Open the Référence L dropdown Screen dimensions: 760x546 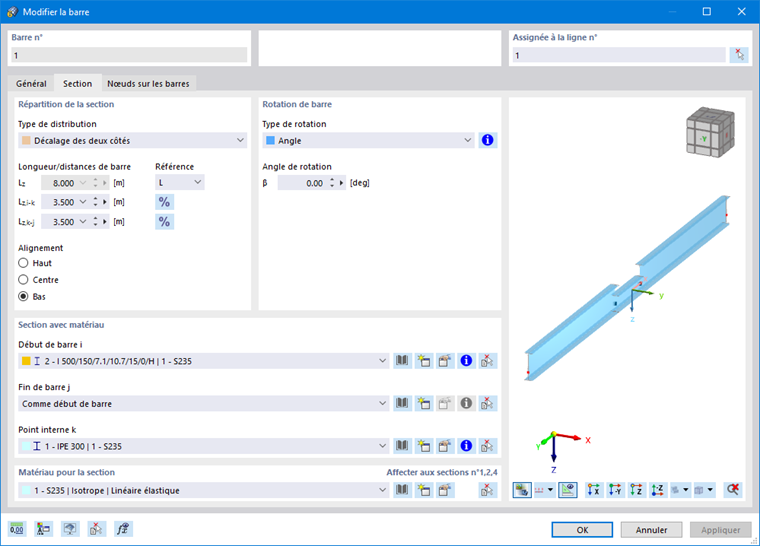[197, 182]
